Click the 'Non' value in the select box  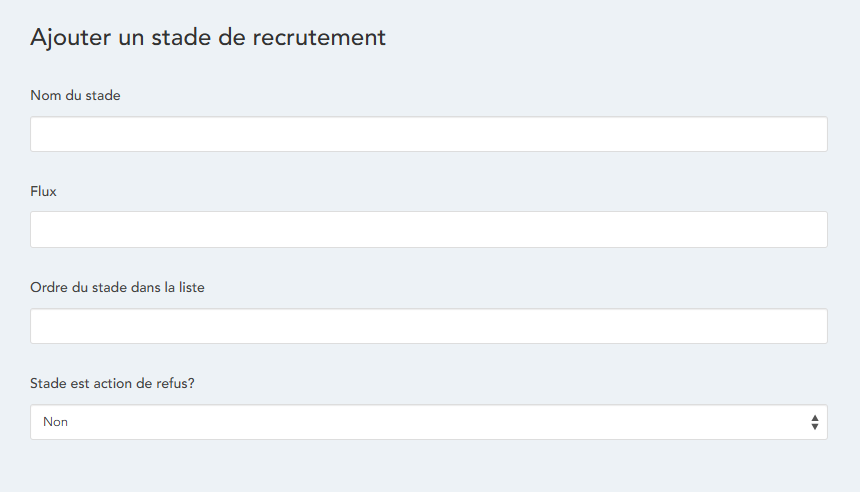pyautogui.click(x=56, y=422)
